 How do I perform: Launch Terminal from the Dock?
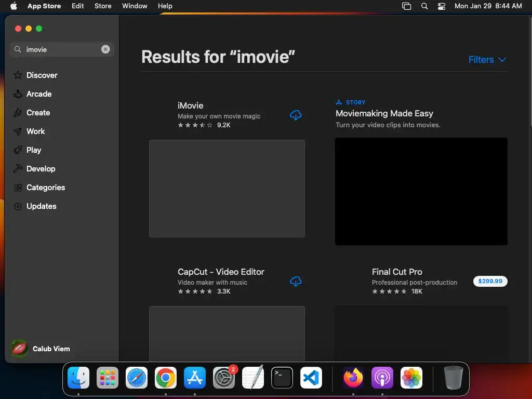(x=282, y=378)
